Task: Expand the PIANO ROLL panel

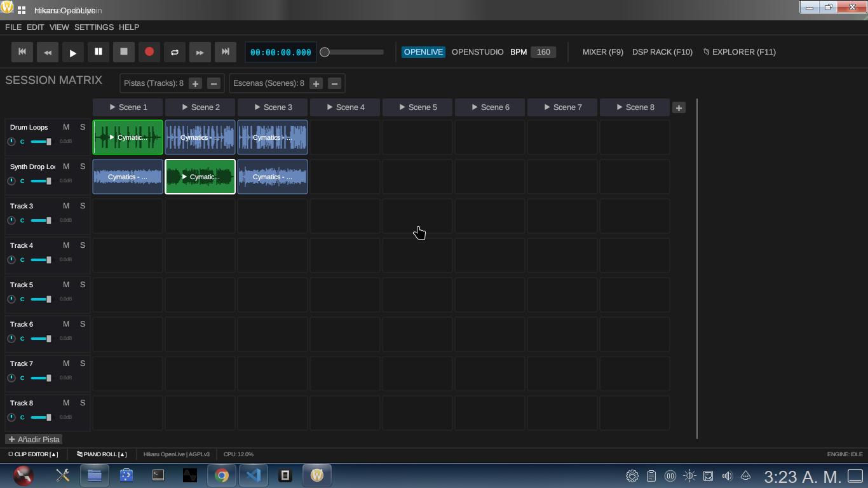Action: click(102, 454)
